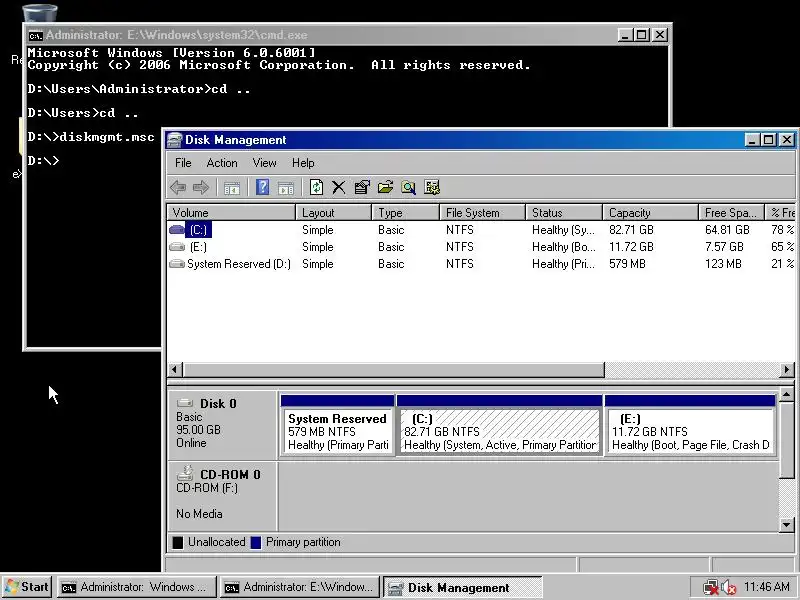The height and width of the screenshot is (600, 800).
Task: Click Disk Management taskbar button
Action: (x=463, y=588)
